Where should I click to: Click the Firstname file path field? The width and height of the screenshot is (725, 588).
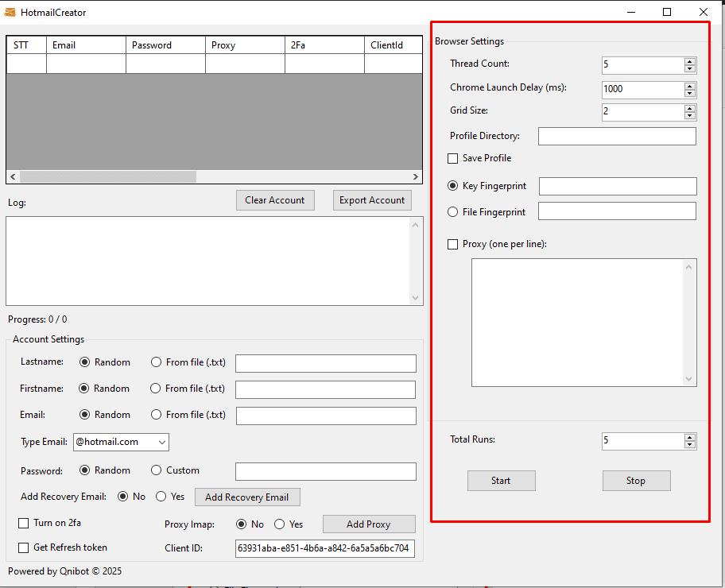pos(325,389)
